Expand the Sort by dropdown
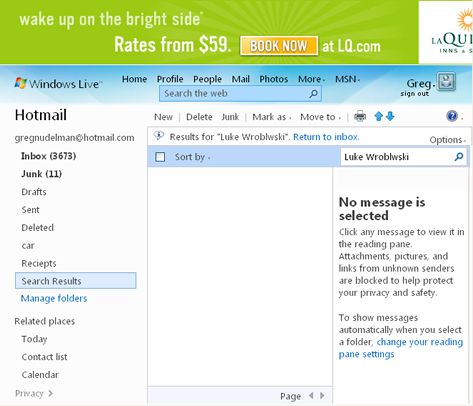This screenshot has width=473, height=406. [x=192, y=157]
